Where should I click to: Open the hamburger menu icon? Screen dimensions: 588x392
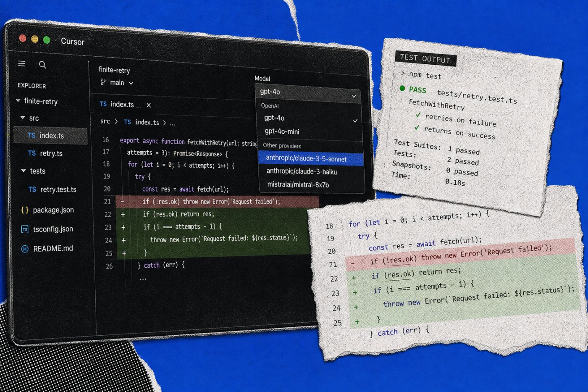click(x=22, y=63)
